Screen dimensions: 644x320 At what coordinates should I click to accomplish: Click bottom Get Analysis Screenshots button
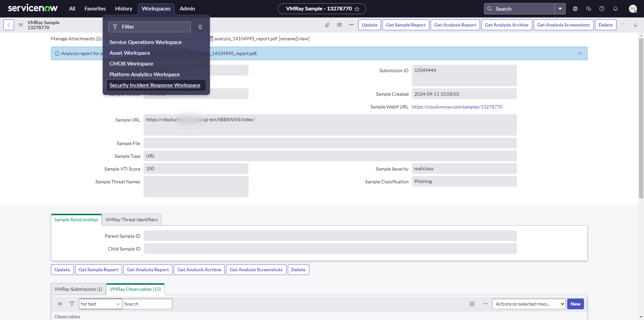coord(256,270)
